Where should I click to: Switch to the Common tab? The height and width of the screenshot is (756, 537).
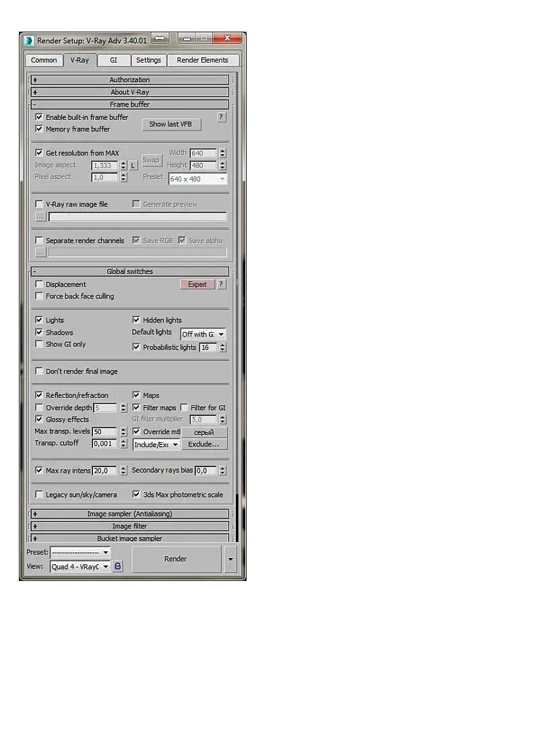coord(44,61)
